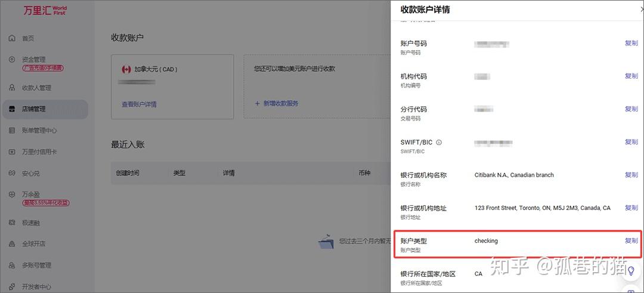
Task: Click the 收款人管理 person icon
Action: [12, 88]
